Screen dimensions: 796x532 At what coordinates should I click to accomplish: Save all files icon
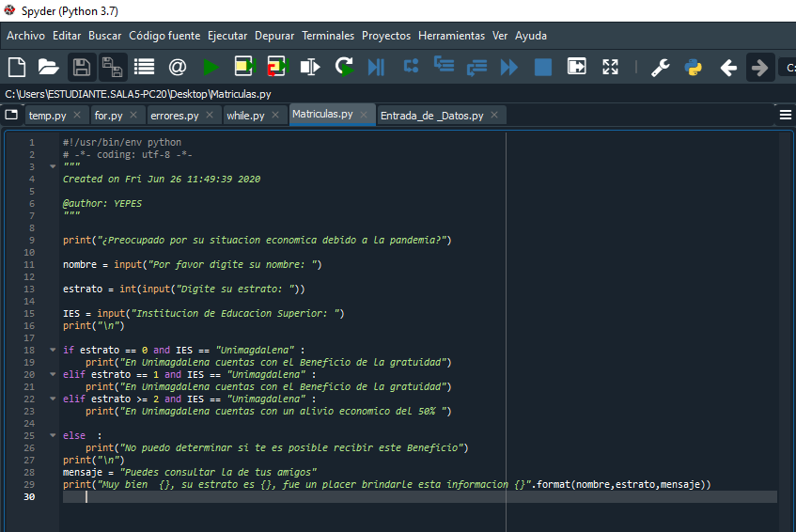(x=112, y=67)
